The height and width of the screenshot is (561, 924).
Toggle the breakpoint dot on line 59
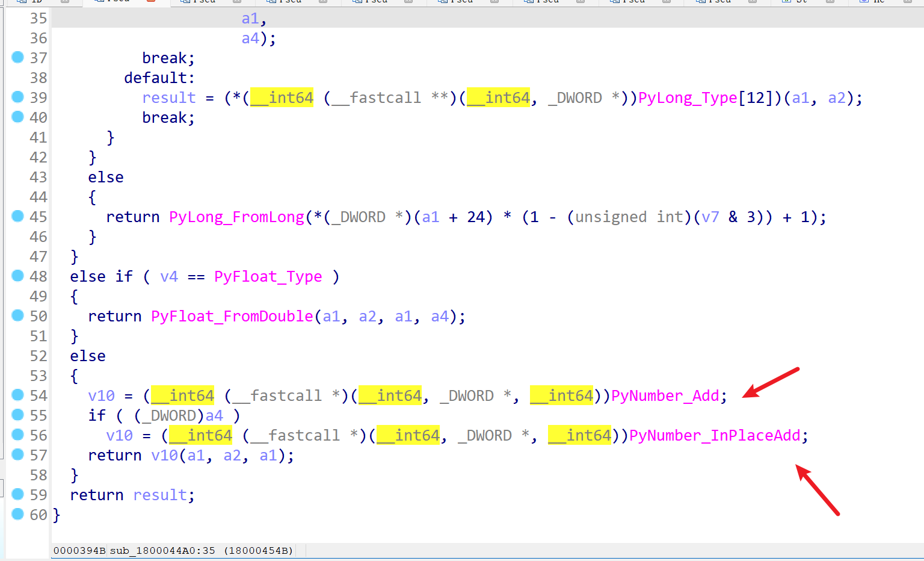tap(17, 494)
